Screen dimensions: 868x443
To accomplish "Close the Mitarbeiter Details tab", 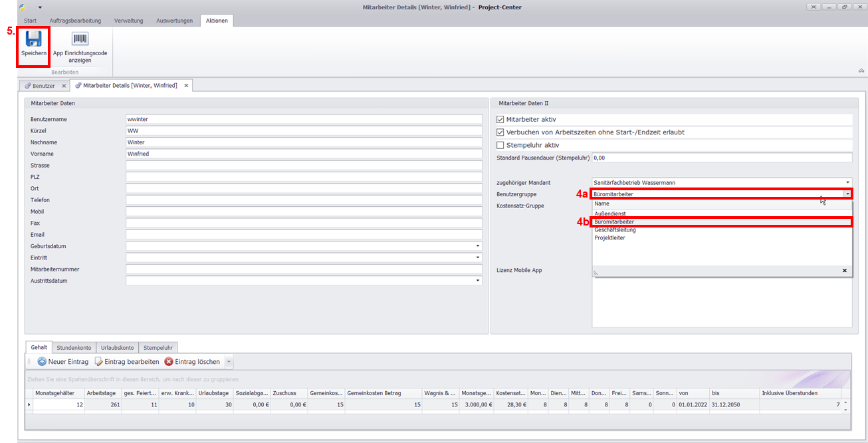I will [x=186, y=86].
